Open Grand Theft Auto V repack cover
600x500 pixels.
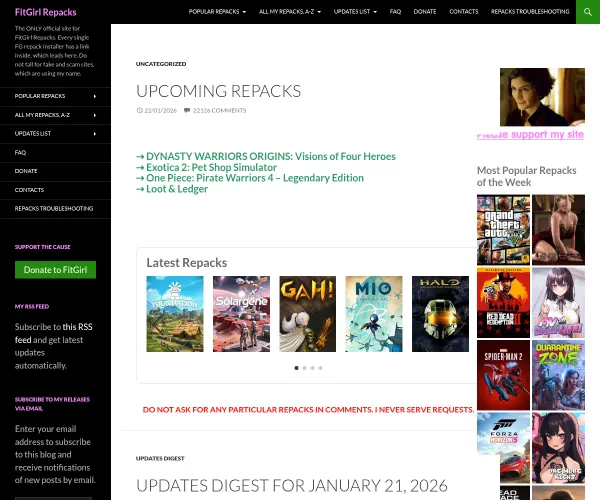[503, 229]
